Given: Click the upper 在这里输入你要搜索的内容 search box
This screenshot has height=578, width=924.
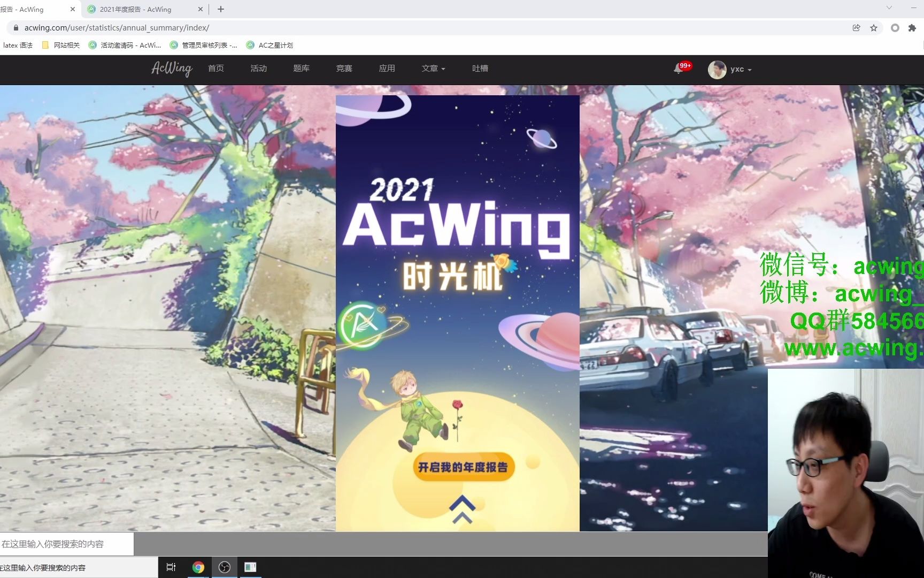Looking at the screenshot, I should 66,544.
